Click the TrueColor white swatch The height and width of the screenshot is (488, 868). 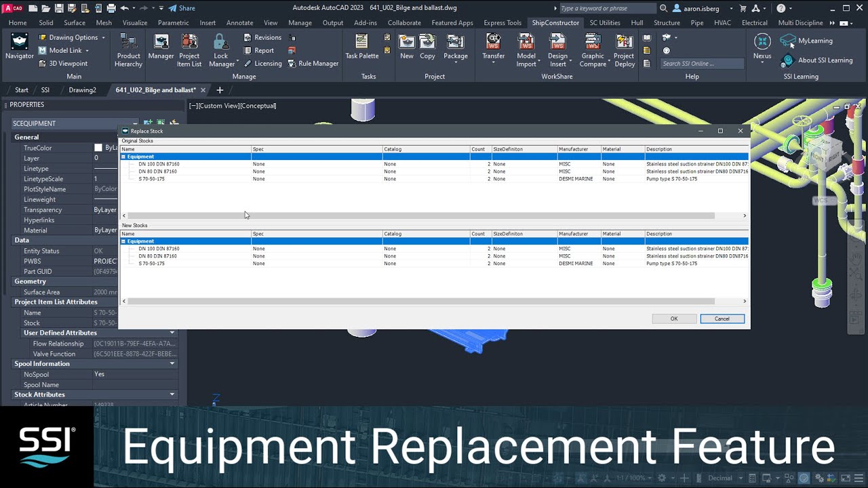(98, 148)
